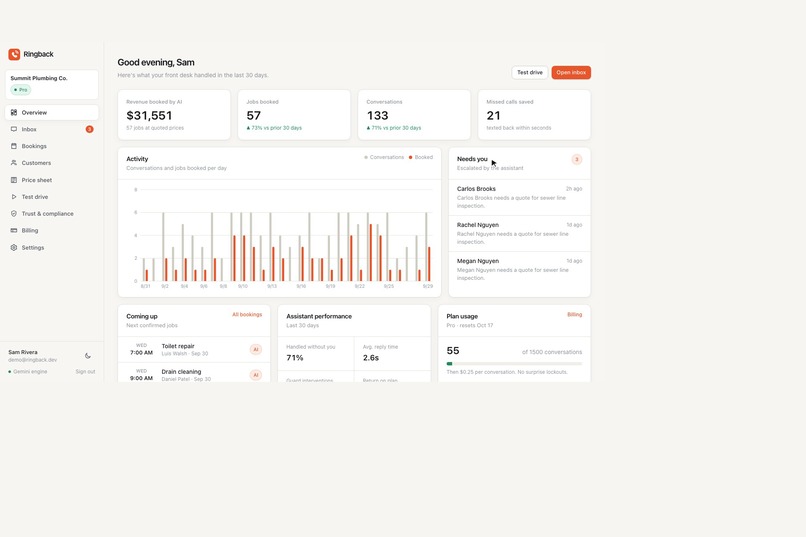Click the Jobs booked 57 card
Image resolution: width=806 pixels, height=537 pixels.
coord(294,115)
